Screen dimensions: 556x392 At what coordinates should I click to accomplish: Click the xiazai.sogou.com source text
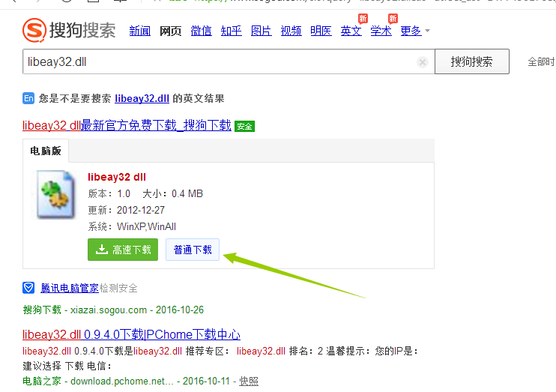click(109, 310)
